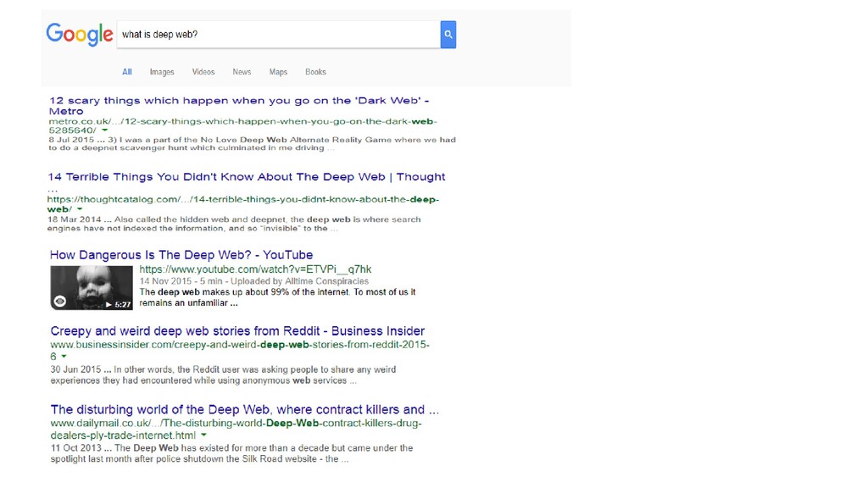Expand the metro.co.uk URL dropdown arrow

coord(104,130)
